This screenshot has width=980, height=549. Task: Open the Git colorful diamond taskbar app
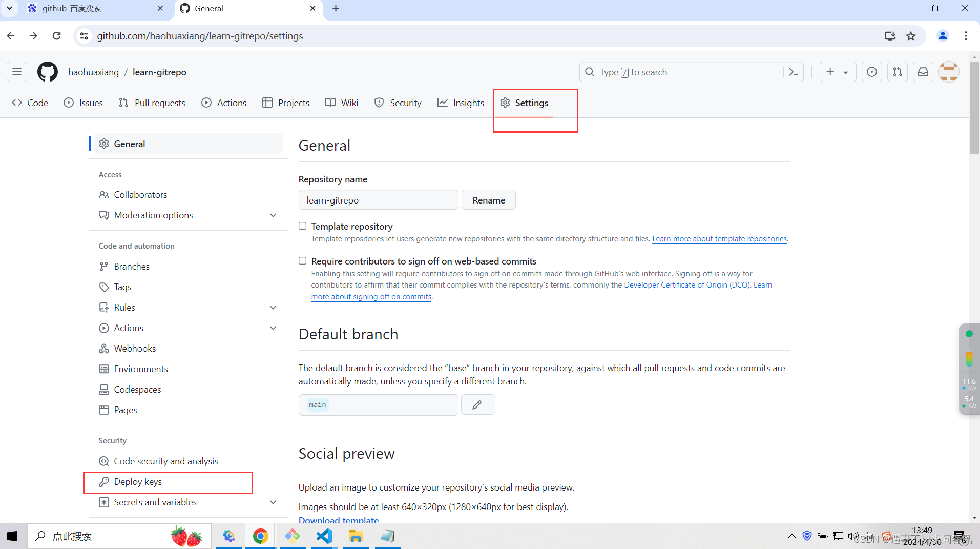pos(293,536)
